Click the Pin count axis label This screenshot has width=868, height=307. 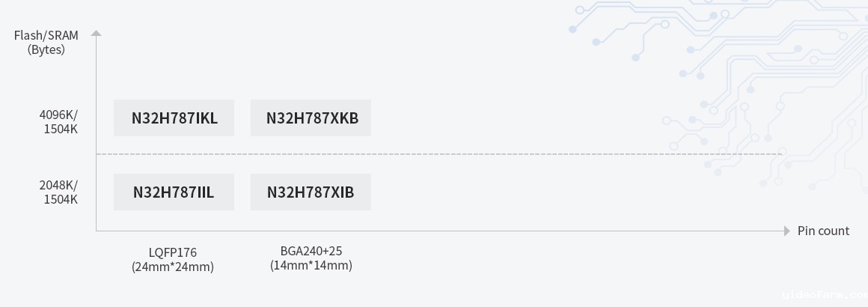point(823,231)
